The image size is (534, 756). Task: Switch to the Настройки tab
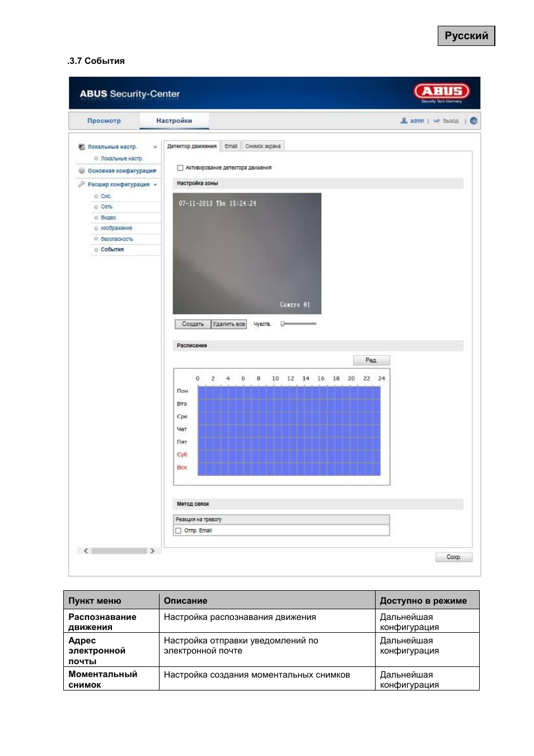pos(174,120)
